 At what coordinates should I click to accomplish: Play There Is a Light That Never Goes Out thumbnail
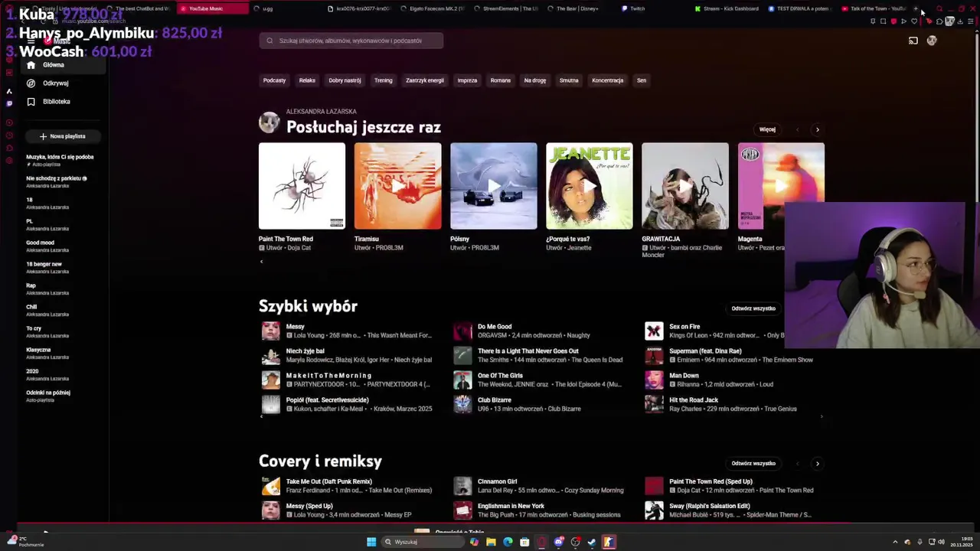tap(462, 355)
